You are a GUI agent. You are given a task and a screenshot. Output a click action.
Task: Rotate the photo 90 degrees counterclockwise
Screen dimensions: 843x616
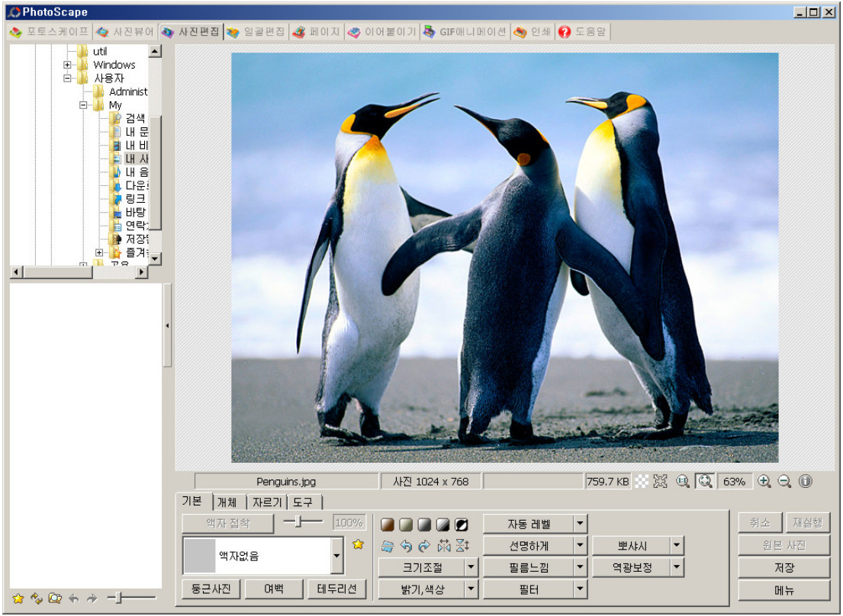tap(406, 546)
